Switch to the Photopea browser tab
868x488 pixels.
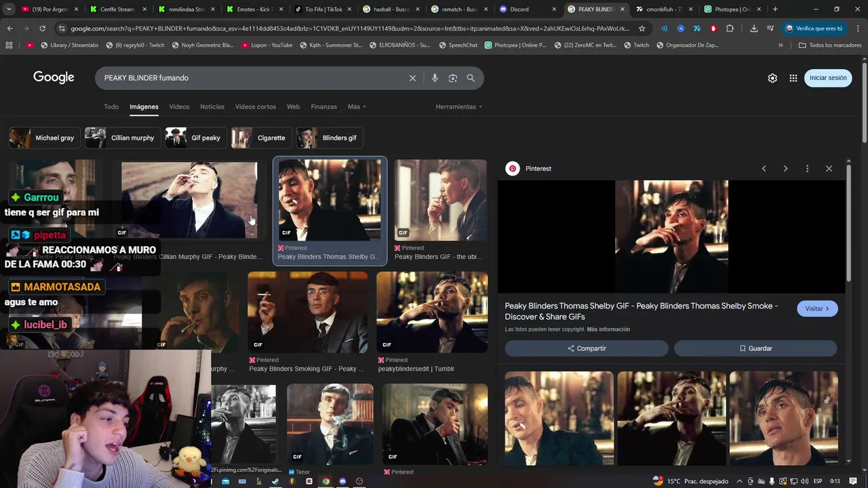[731, 9]
